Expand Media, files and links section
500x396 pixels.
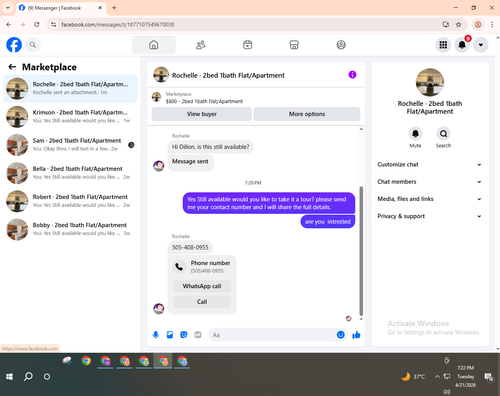point(429,199)
